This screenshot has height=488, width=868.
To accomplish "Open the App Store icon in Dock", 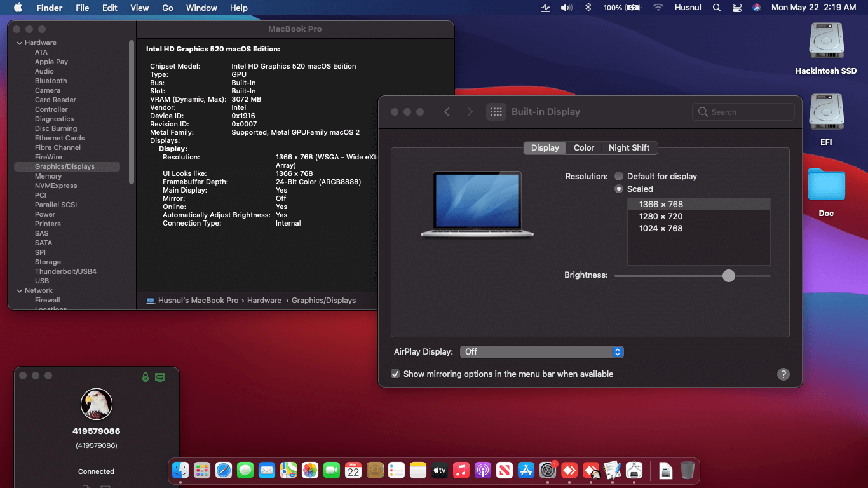I will click(x=526, y=470).
